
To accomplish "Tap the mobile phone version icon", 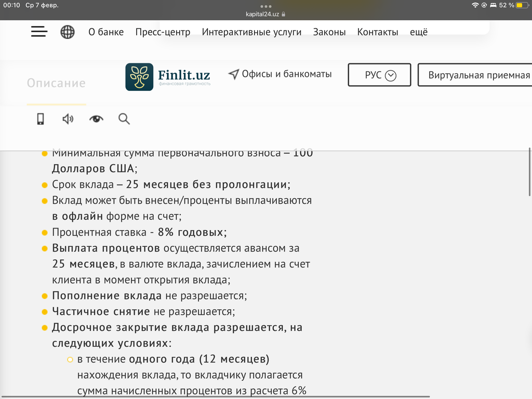I will (41, 119).
